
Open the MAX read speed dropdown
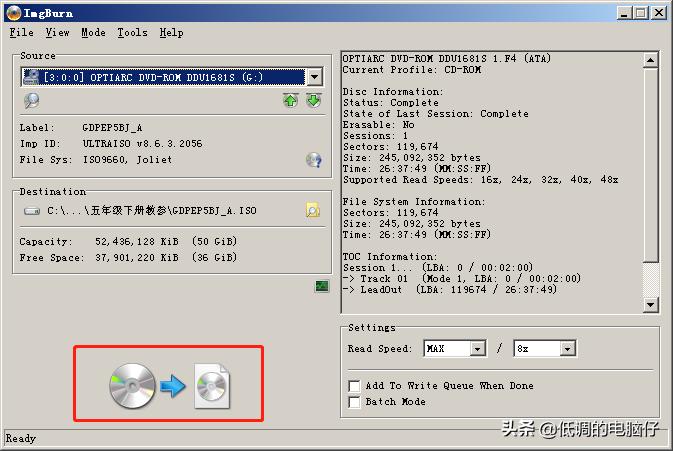477,348
